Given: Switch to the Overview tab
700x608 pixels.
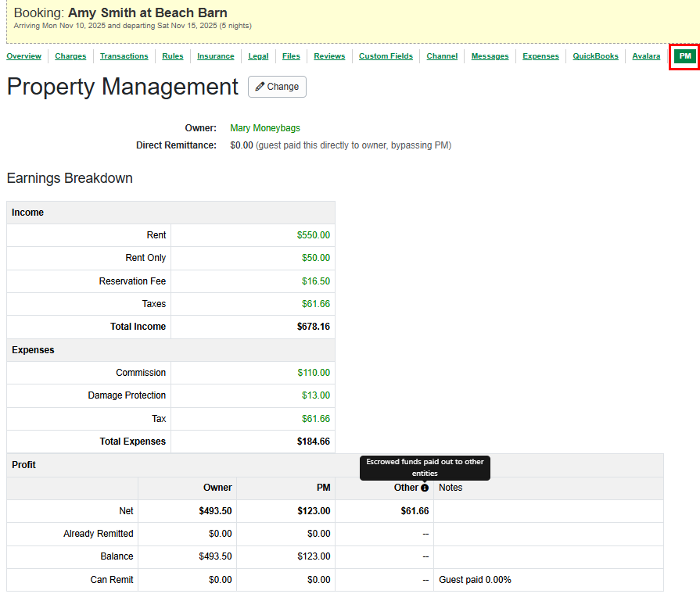Looking at the screenshot, I should [x=23, y=56].
